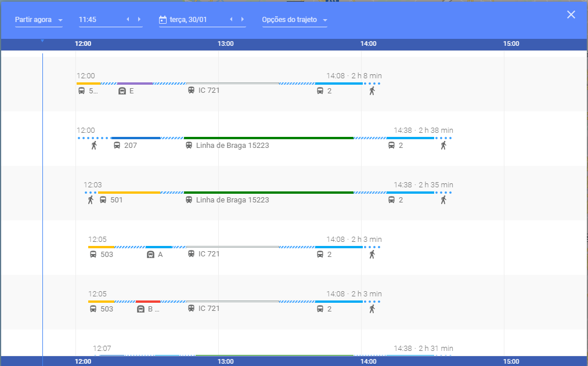Go to previous day using date arrow
The image size is (588, 366).
[231, 20]
